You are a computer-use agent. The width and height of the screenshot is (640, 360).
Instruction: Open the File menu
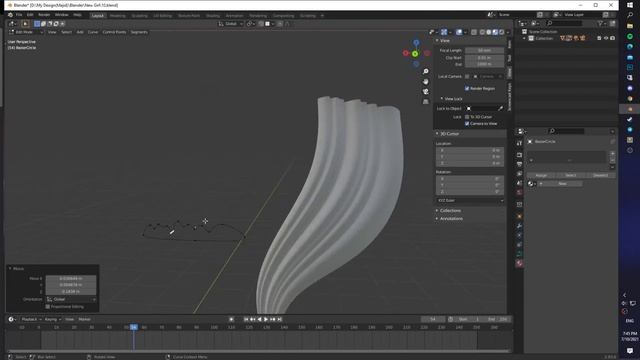coord(19,15)
